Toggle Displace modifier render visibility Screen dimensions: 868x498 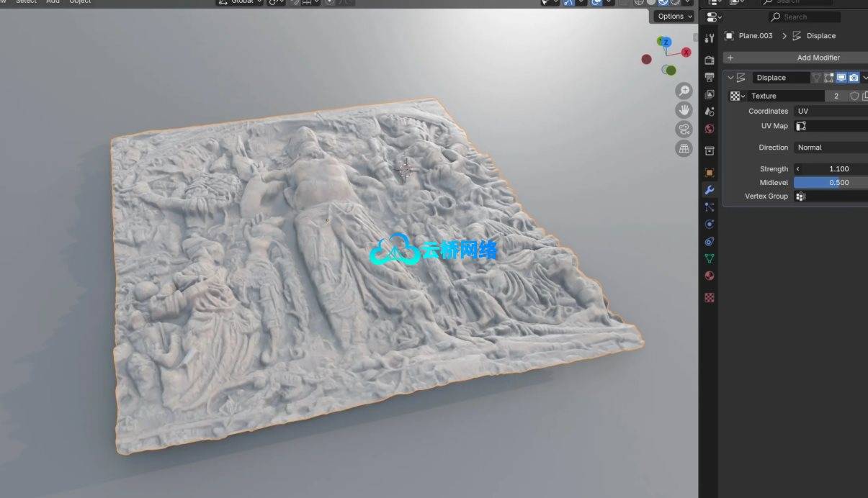pyautogui.click(x=854, y=78)
